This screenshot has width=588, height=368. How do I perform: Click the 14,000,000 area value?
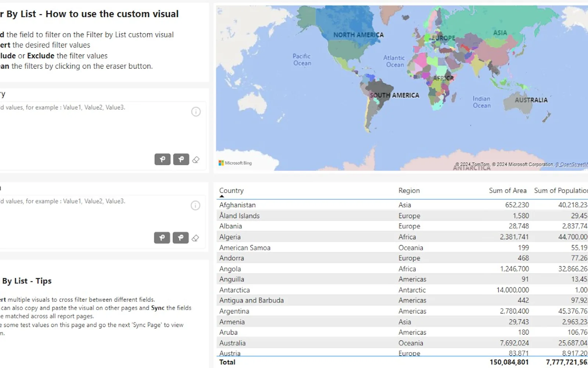tap(513, 290)
